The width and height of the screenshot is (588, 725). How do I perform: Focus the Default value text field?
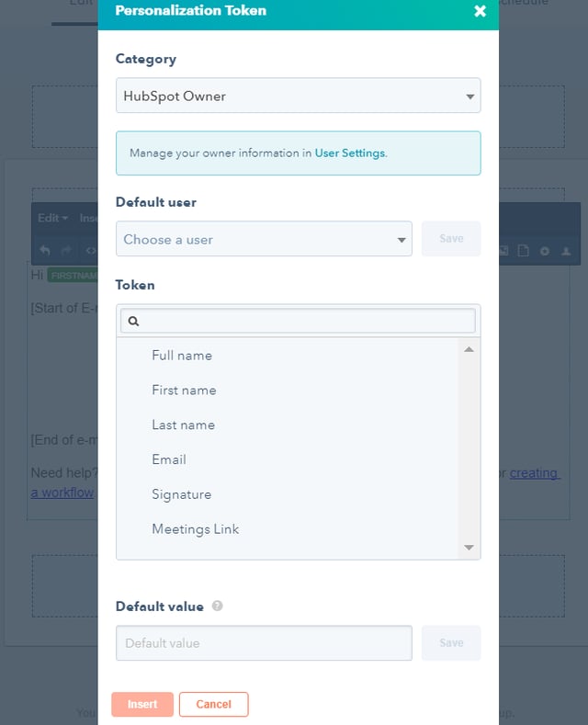tap(264, 643)
